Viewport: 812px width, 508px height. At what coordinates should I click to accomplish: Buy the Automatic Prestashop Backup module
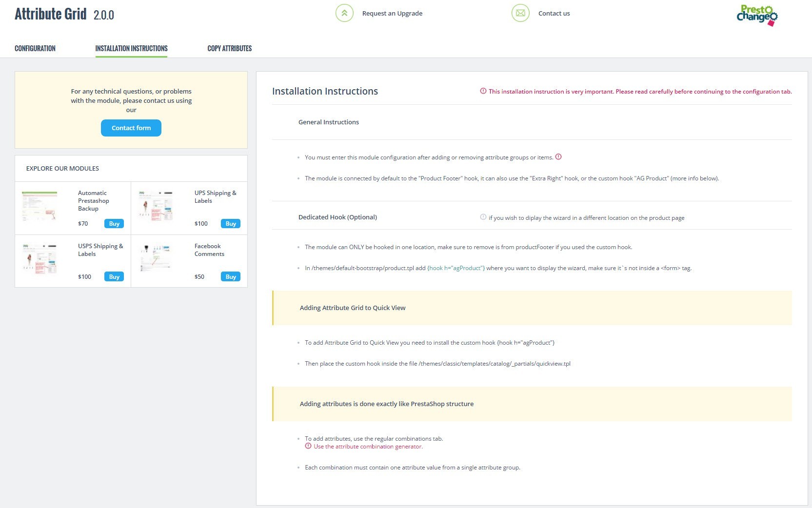(x=114, y=224)
